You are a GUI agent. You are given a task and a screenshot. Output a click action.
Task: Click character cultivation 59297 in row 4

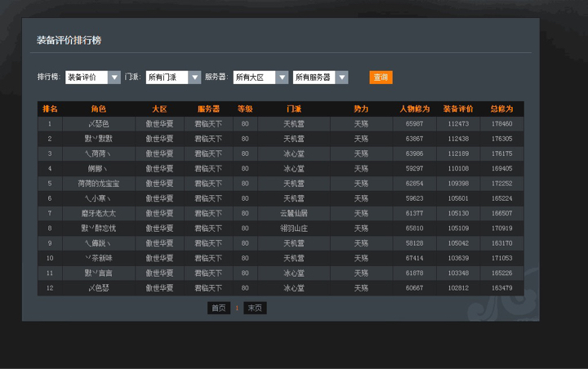tap(414, 169)
